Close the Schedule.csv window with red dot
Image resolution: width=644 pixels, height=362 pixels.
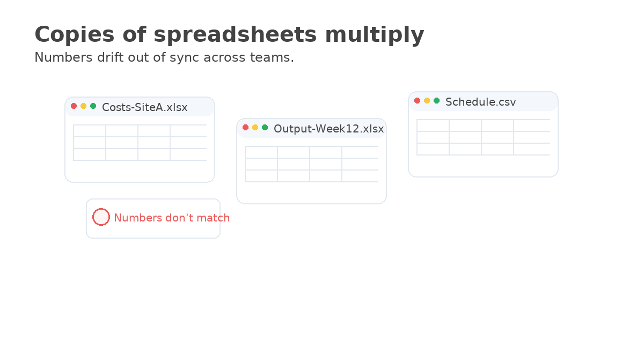[418, 101]
